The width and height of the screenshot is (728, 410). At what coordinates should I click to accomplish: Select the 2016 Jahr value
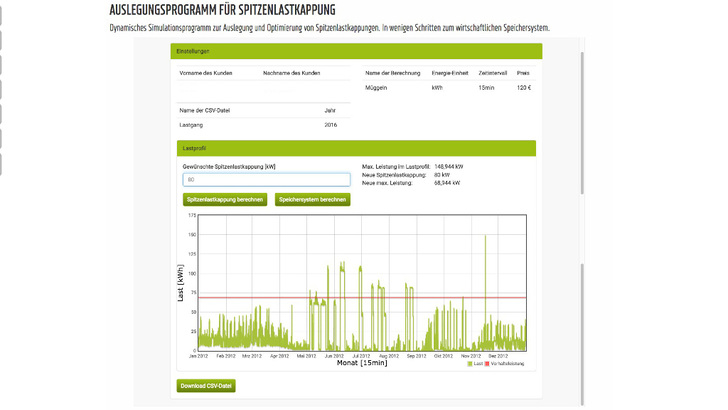tap(331, 125)
